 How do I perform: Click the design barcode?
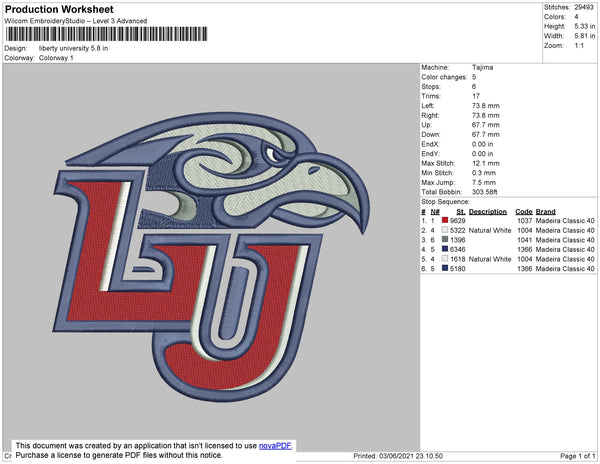(106, 34)
